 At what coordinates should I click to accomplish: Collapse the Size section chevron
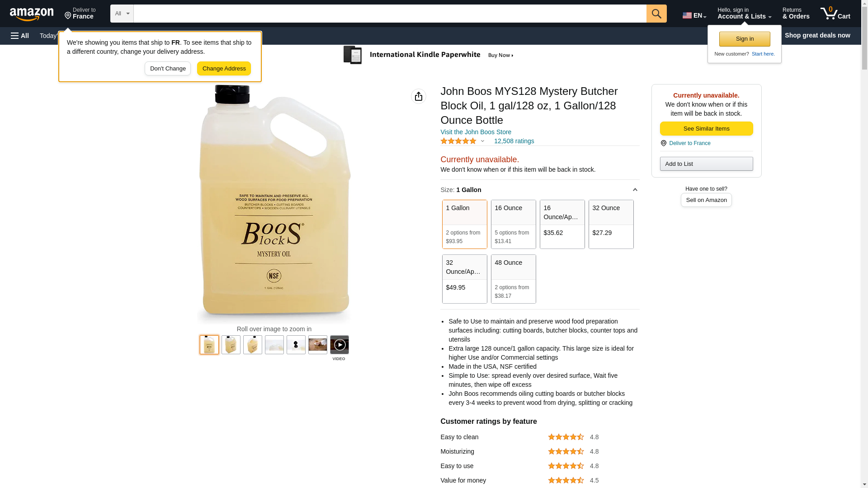(635, 190)
